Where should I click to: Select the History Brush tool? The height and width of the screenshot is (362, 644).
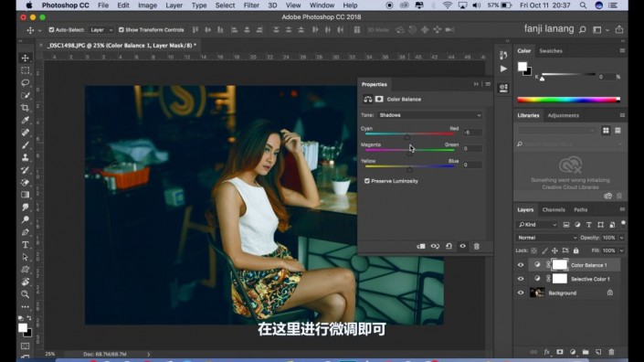(25, 170)
